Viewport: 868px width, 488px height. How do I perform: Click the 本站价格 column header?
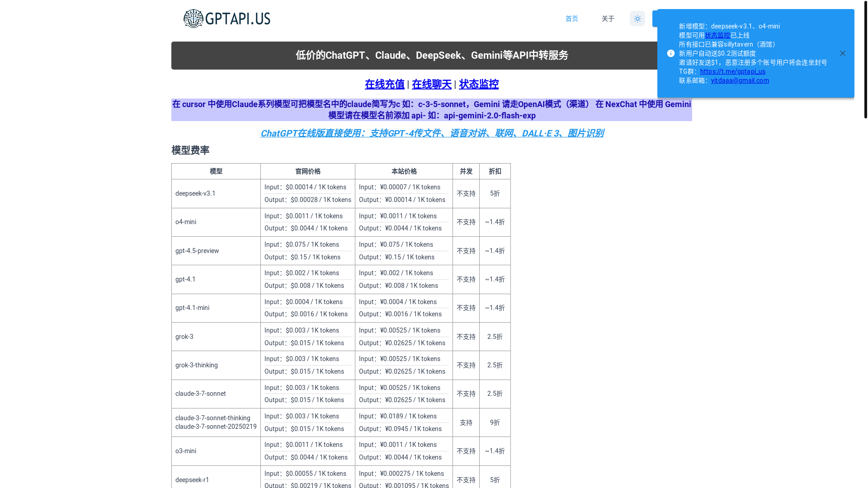coord(404,171)
